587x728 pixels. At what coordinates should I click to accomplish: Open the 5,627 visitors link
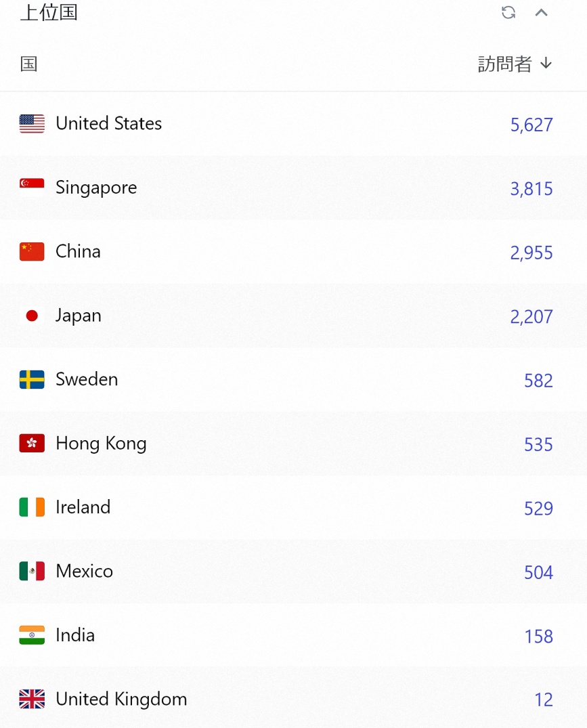531,125
